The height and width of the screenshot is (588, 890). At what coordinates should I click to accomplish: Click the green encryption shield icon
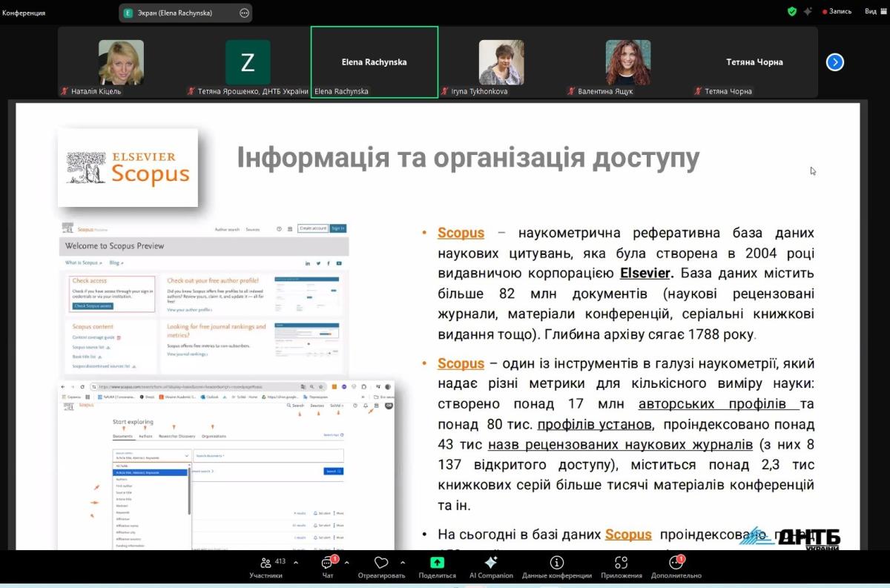(x=792, y=12)
